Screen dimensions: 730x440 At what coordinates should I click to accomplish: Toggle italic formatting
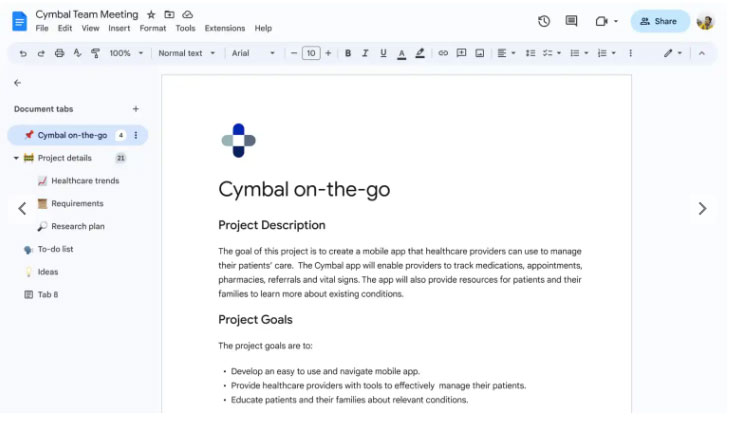(365, 53)
